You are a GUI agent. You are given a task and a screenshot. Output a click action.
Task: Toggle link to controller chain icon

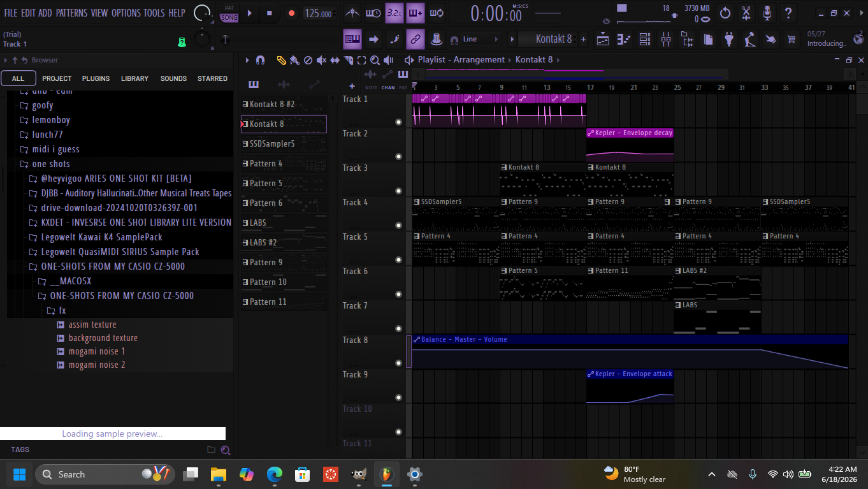coord(415,39)
